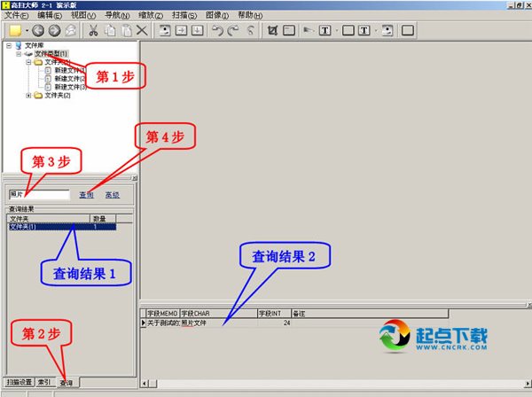532x397 pixels.
Task: Click the small flag icon before first T
Action: click(308, 30)
